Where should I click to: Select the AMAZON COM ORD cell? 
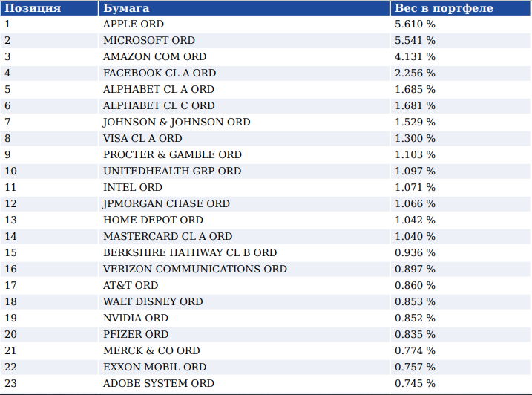click(244, 56)
